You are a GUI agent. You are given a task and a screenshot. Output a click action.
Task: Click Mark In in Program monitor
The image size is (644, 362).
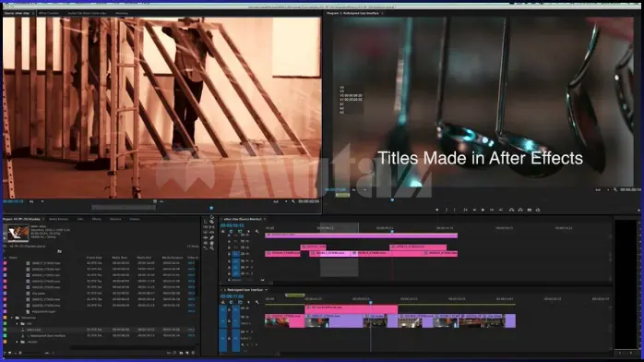tap(446, 210)
